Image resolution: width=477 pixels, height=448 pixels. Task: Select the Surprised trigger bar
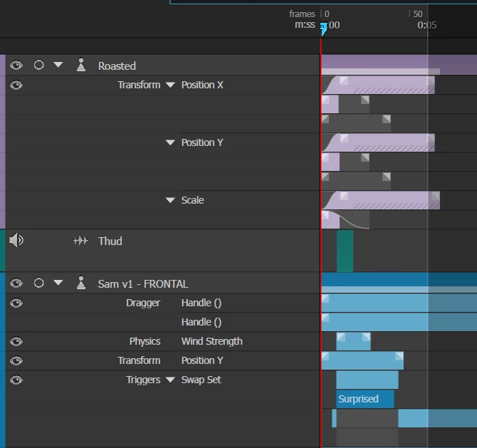[365, 399]
